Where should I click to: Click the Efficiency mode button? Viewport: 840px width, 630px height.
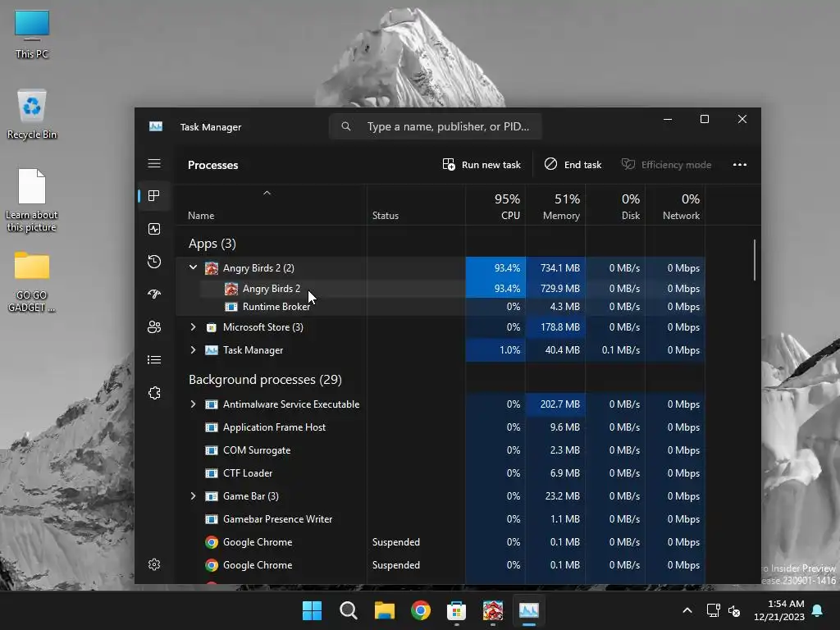click(666, 165)
